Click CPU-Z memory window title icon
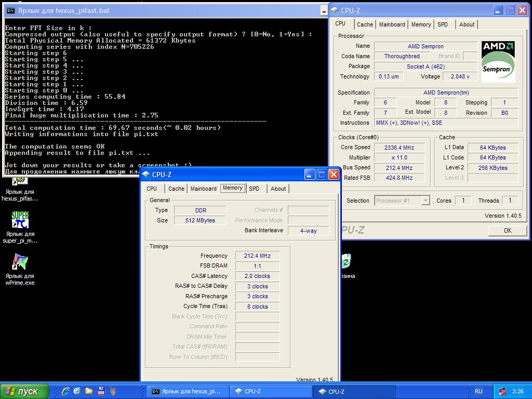Viewport: 532px width, 399px height. 146,175
